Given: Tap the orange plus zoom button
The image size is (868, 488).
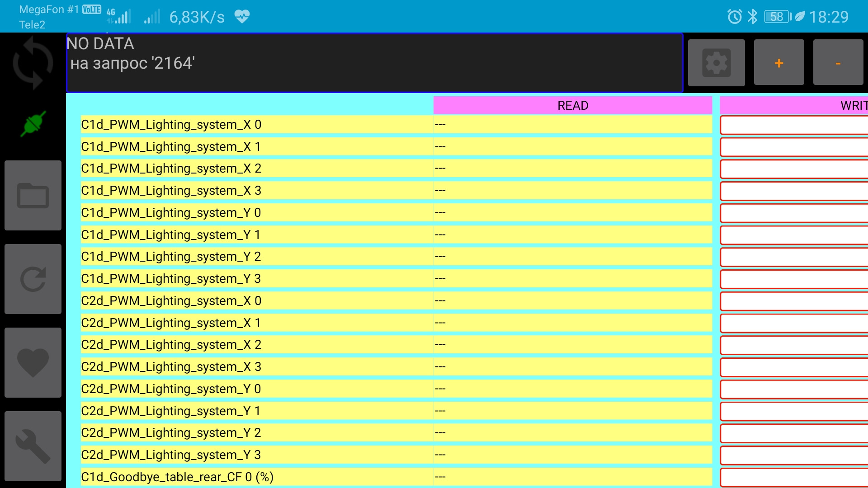Looking at the screenshot, I should point(778,63).
